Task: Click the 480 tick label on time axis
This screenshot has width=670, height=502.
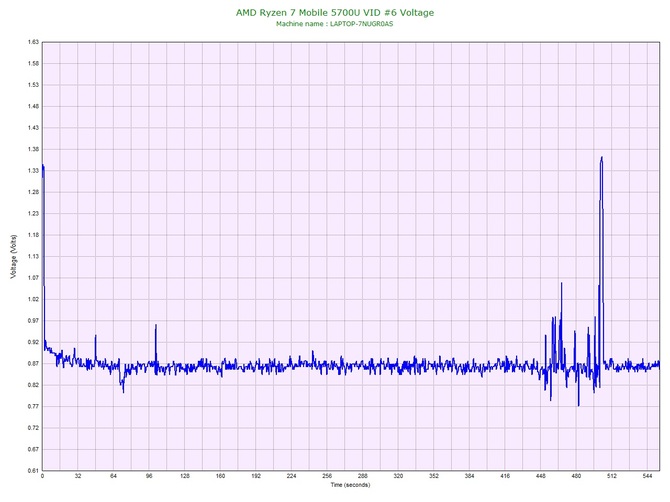Action: (576, 476)
